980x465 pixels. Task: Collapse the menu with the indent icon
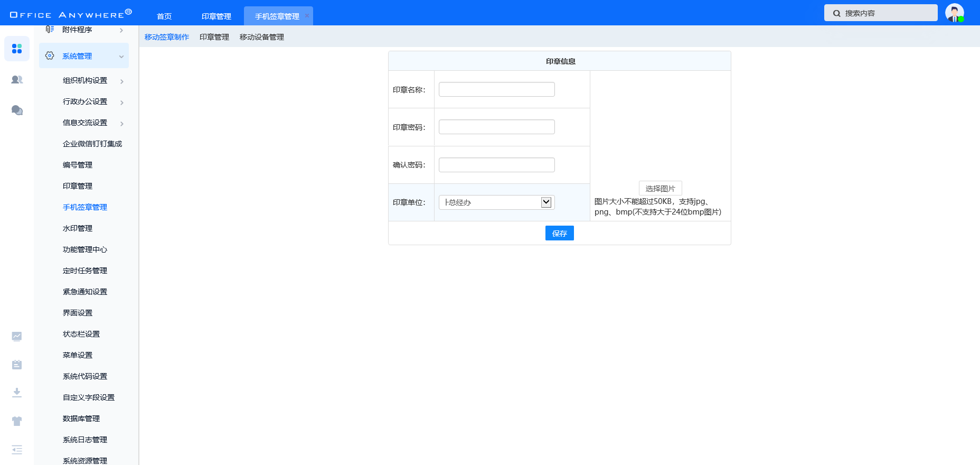point(17,450)
